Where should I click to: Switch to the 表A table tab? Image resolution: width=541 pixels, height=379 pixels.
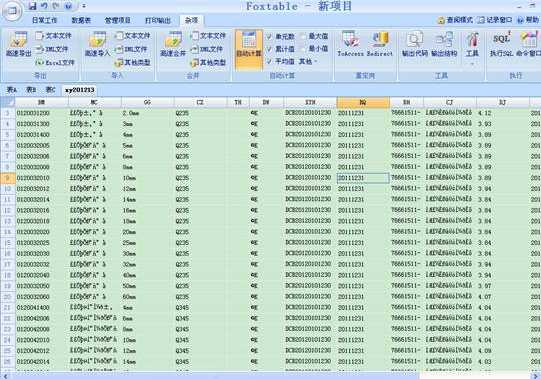(11, 90)
